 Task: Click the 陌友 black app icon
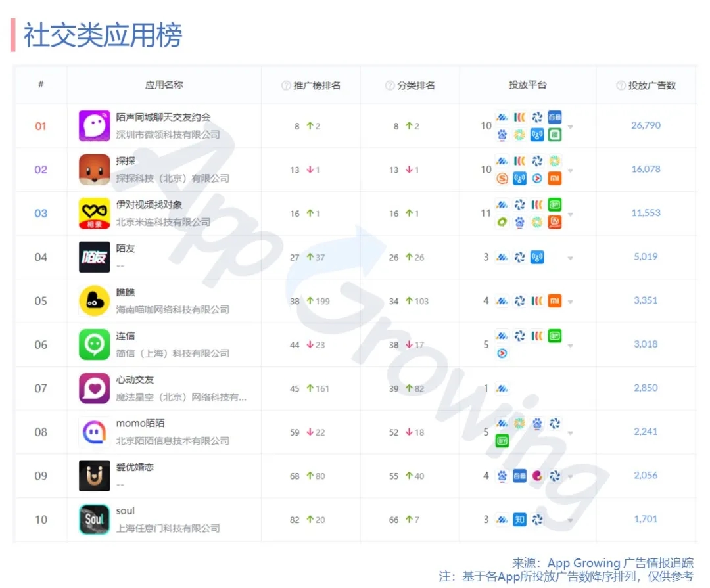pyautogui.click(x=94, y=257)
